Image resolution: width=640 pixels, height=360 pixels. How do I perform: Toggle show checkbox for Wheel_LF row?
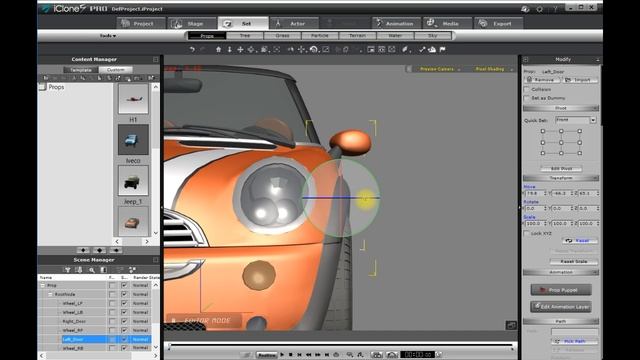click(124, 303)
